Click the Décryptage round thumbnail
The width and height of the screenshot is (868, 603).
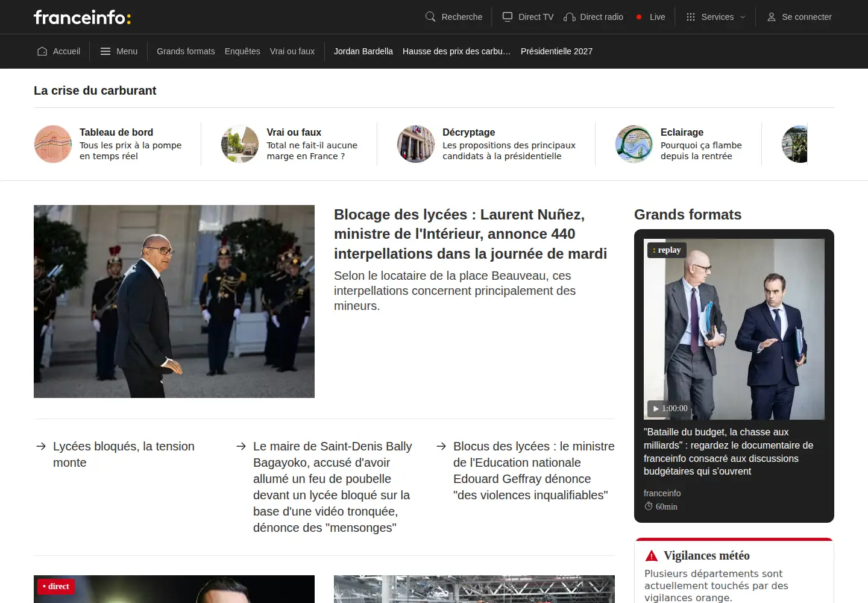coord(416,144)
